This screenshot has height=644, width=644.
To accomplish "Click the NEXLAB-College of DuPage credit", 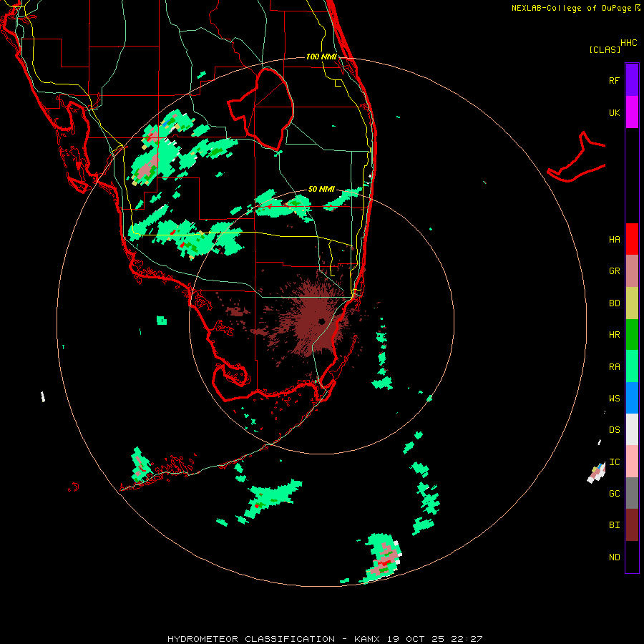I will point(575,8).
